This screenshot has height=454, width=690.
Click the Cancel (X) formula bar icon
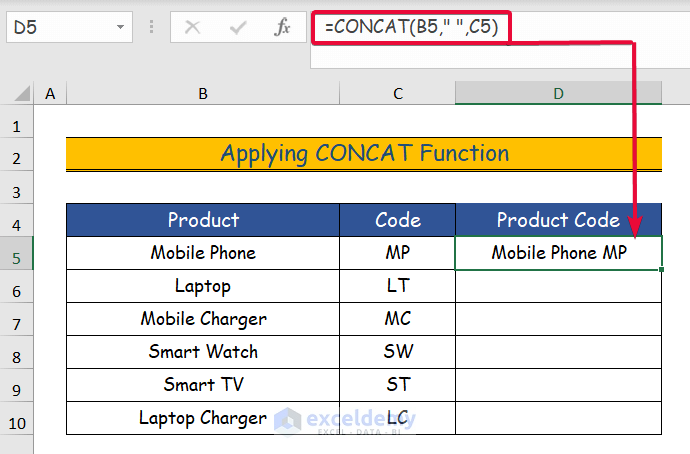pyautogui.click(x=192, y=27)
